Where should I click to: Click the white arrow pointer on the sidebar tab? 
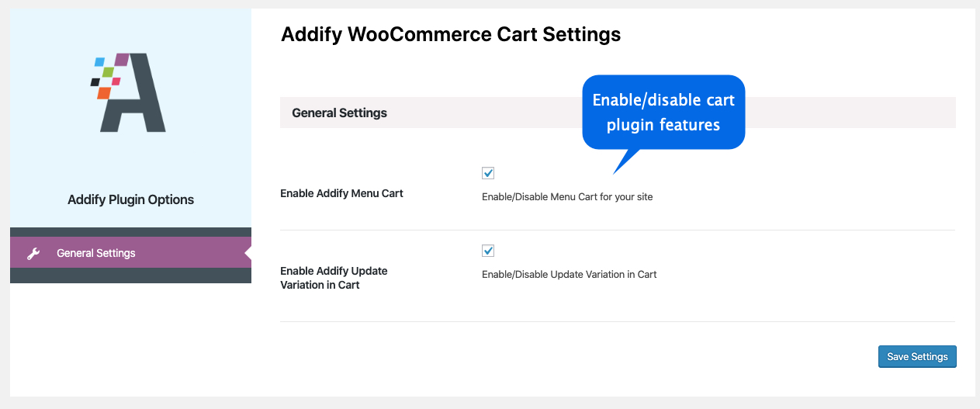(x=248, y=253)
